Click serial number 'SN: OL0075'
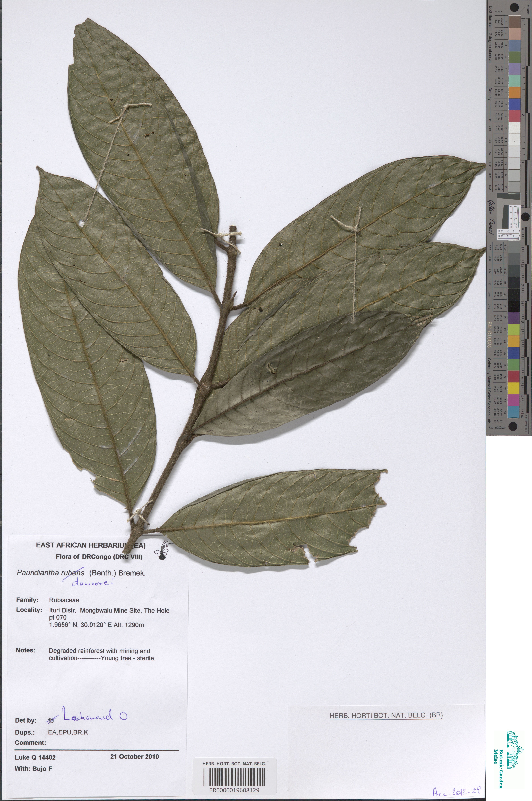532x801 pixels. (489, 335)
